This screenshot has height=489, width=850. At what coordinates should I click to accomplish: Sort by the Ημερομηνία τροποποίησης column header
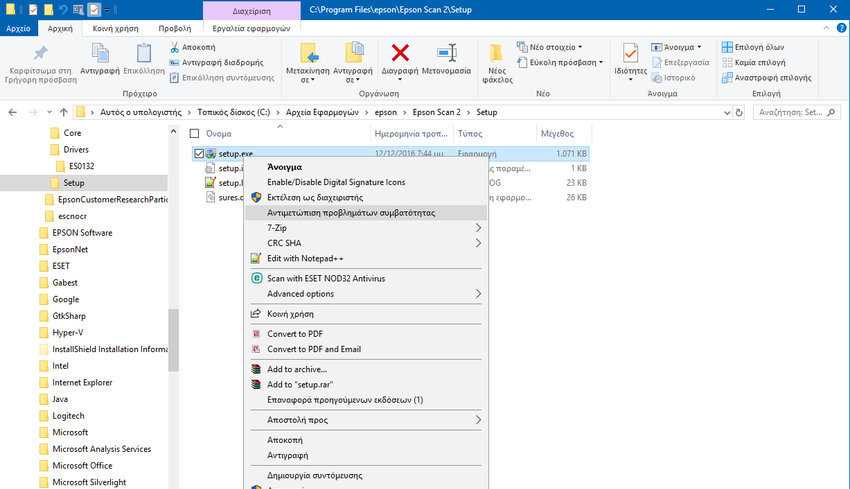coord(411,133)
